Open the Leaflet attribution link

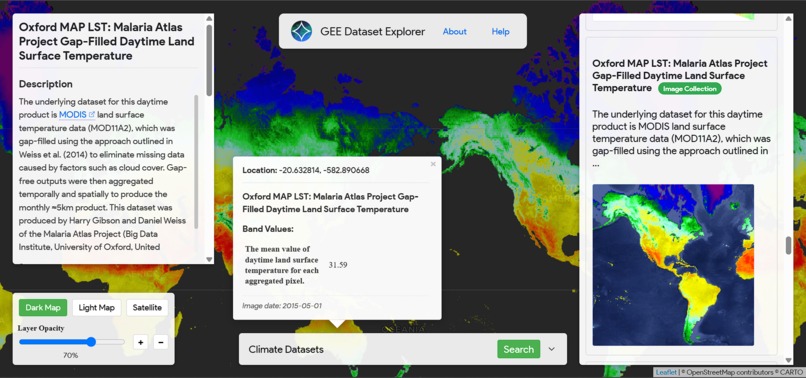click(666, 372)
